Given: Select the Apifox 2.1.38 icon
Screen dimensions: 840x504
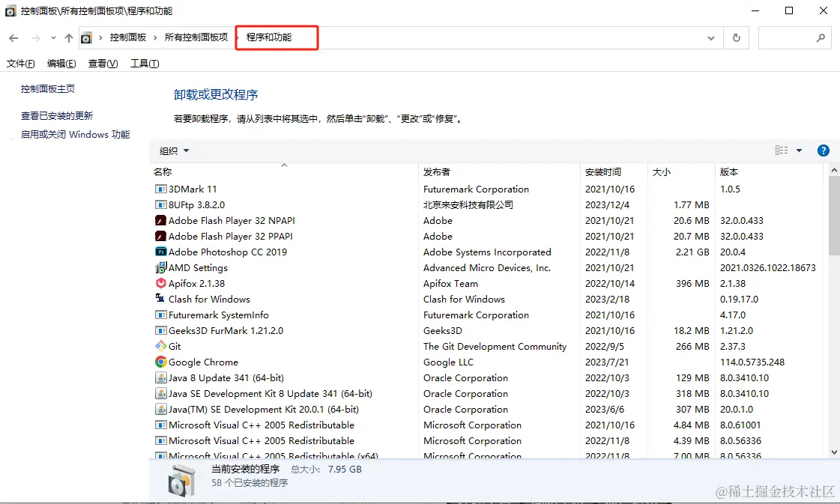Looking at the screenshot, I should pyautogui.click(x=160, y=283).
